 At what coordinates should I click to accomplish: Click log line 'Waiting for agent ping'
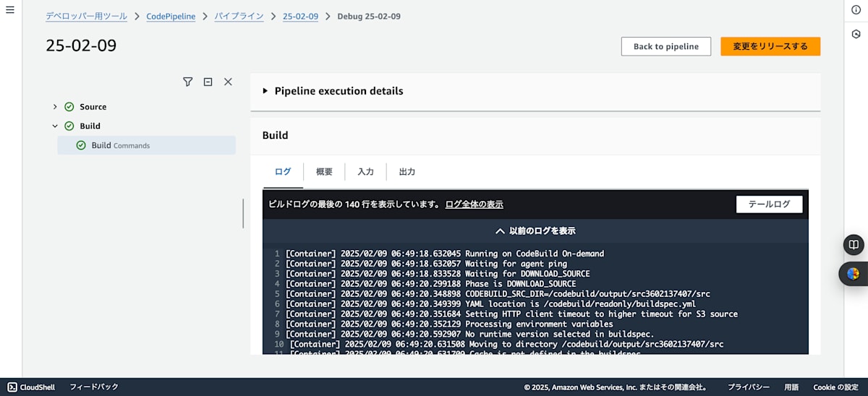point(426,264)
